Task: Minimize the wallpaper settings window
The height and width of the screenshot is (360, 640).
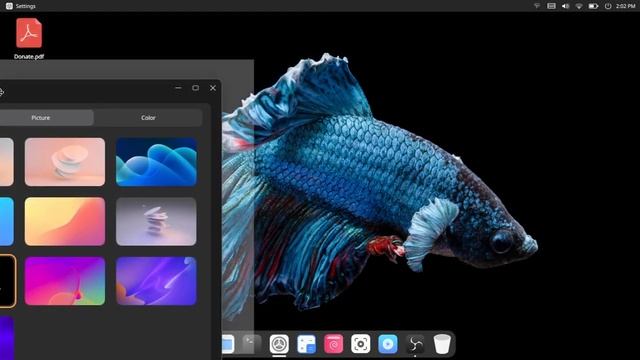Action: pyautogui.click(x=178, y=88)
